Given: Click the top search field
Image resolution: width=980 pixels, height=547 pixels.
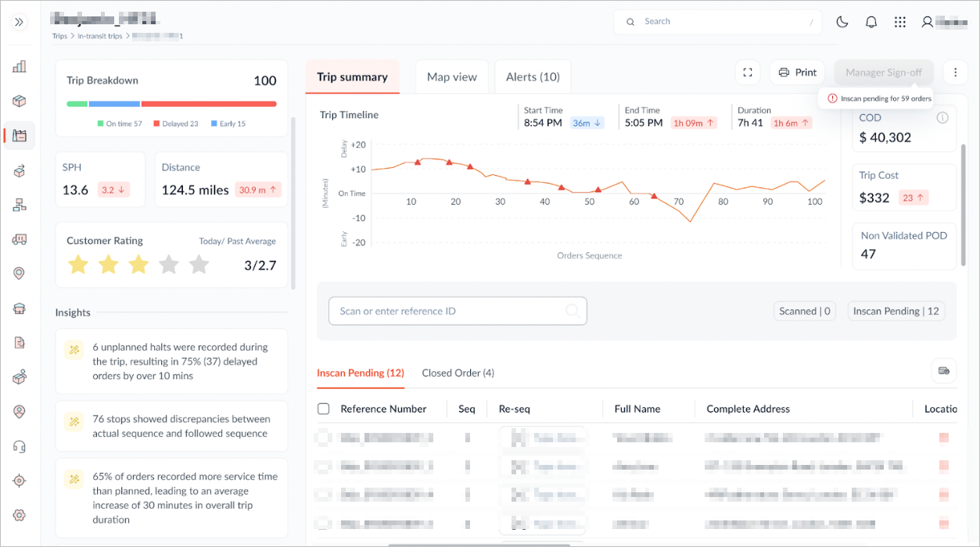Looking at the screenshot, I should (x=719, y=22).
